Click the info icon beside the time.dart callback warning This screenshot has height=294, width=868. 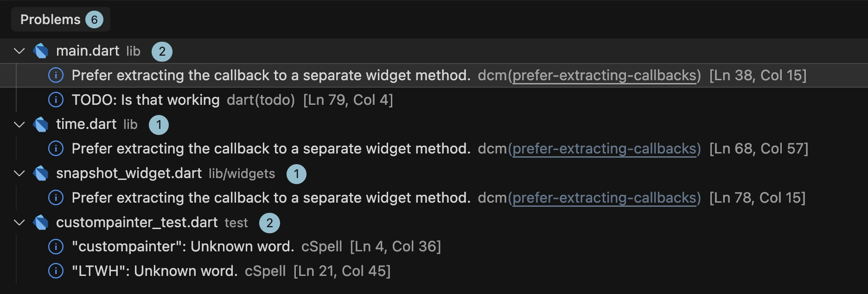click(x=56, y=148)
